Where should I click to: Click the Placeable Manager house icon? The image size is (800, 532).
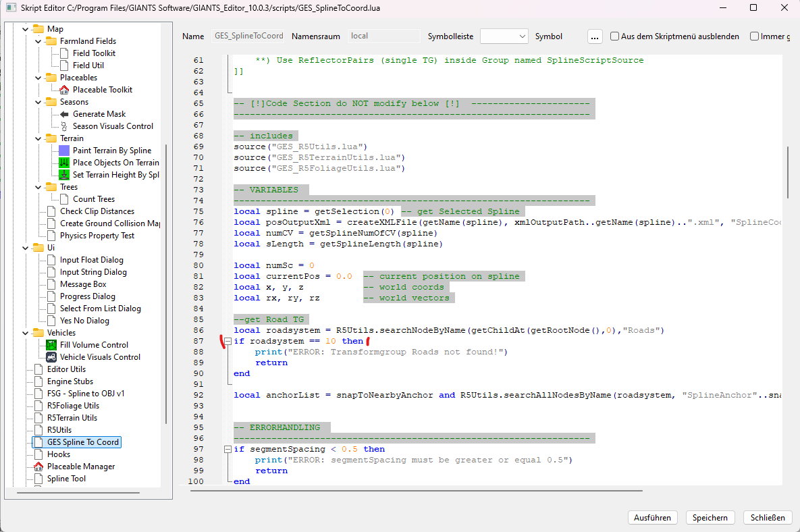click(38, 467)
